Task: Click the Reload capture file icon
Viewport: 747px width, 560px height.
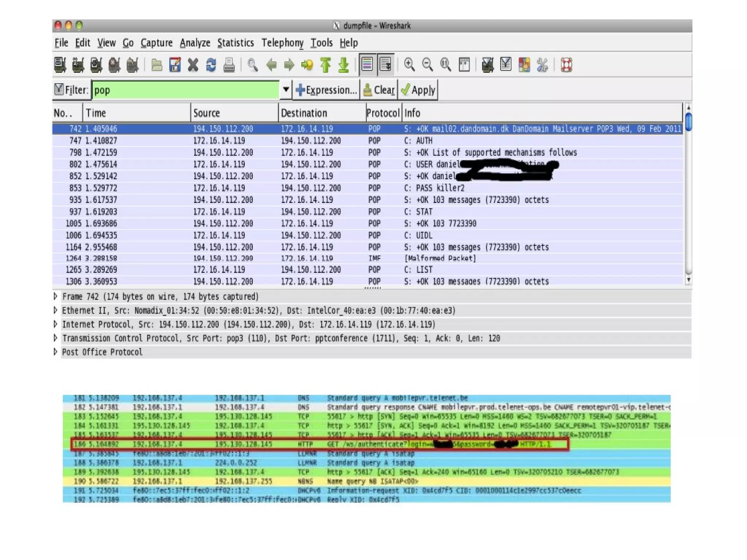Action: (211, 65)
